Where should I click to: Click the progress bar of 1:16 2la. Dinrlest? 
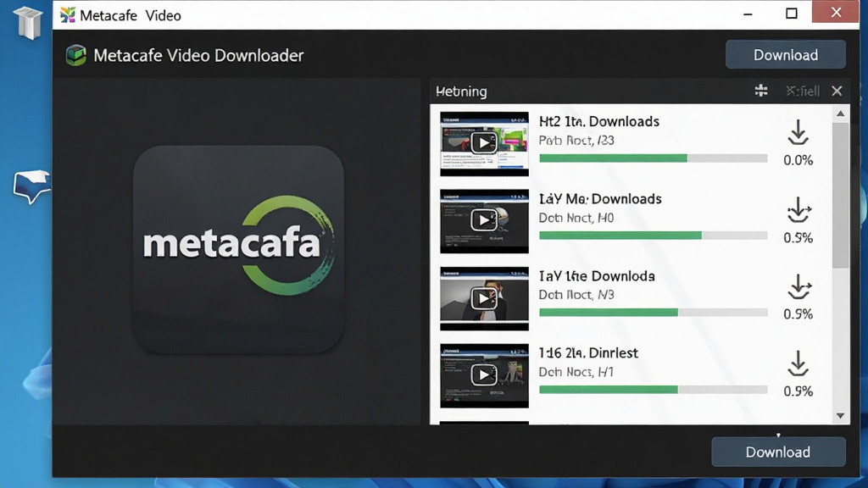tap(654, 390)
